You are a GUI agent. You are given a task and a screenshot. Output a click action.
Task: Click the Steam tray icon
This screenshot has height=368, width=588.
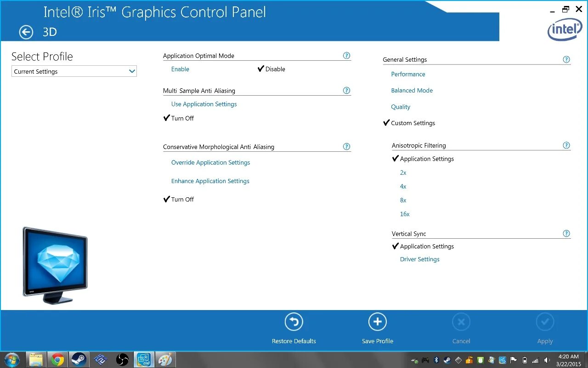pos(447,360)
